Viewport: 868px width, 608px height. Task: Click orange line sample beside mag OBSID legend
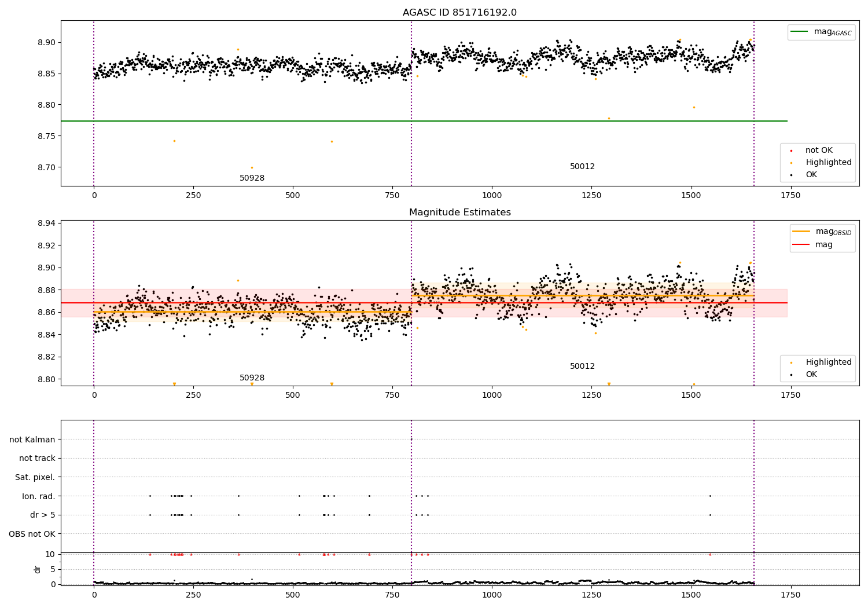coord(801,232)
